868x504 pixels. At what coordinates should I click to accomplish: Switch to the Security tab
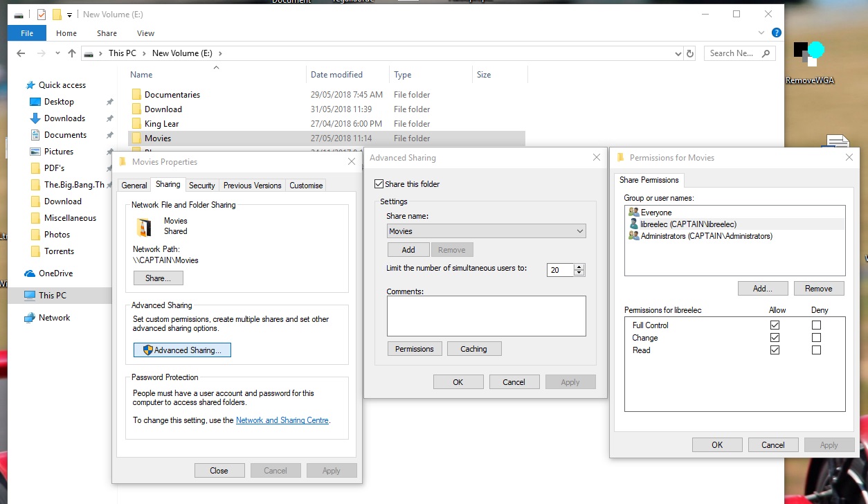[201, 186]
